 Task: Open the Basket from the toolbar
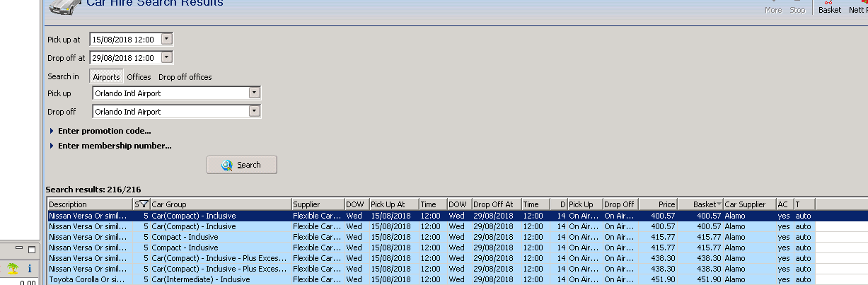coord(830,8)
